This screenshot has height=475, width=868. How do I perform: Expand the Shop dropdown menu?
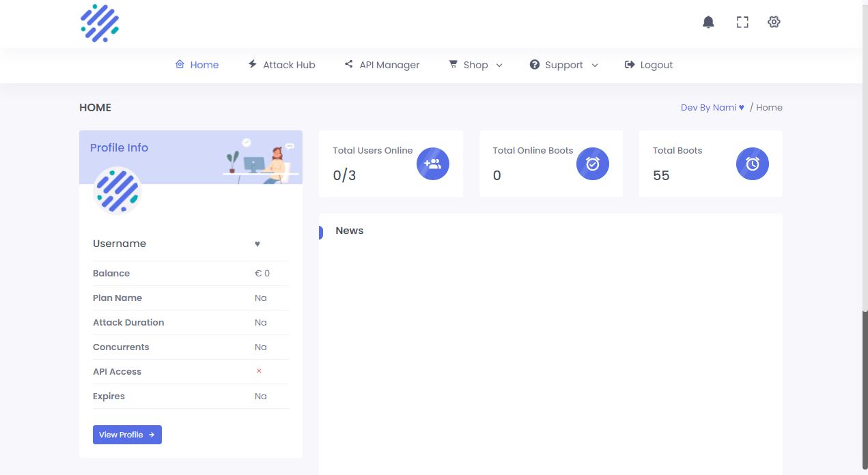(x=476, y=65)
